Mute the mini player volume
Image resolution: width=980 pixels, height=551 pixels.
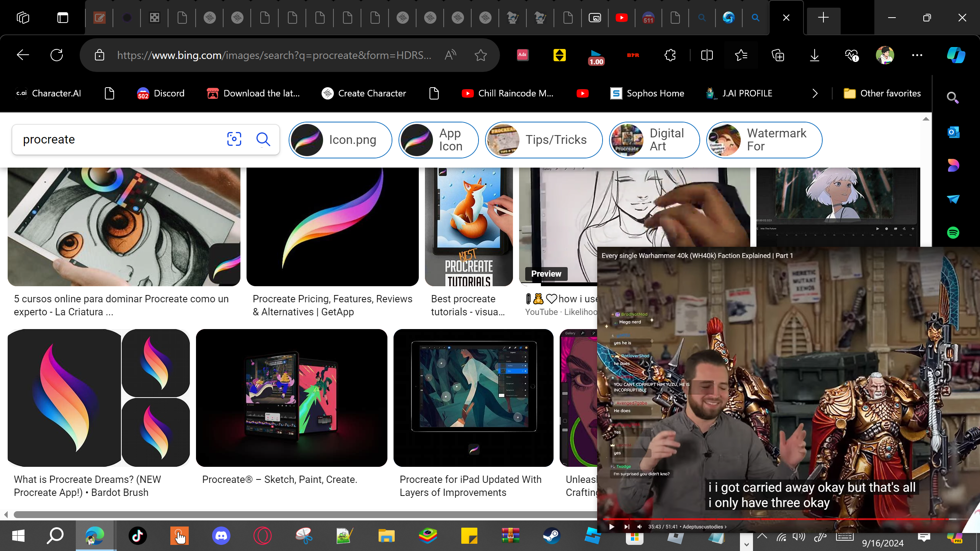point(639,527)
